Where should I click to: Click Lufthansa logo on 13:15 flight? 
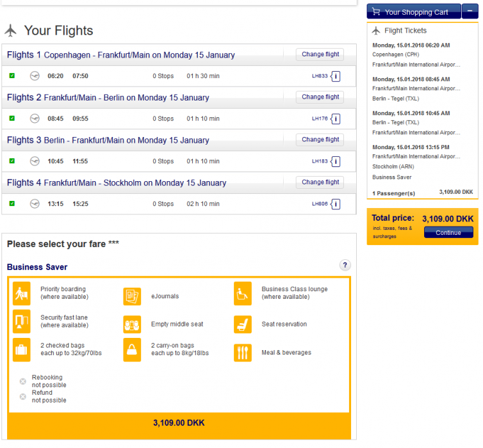coord(35,204)
